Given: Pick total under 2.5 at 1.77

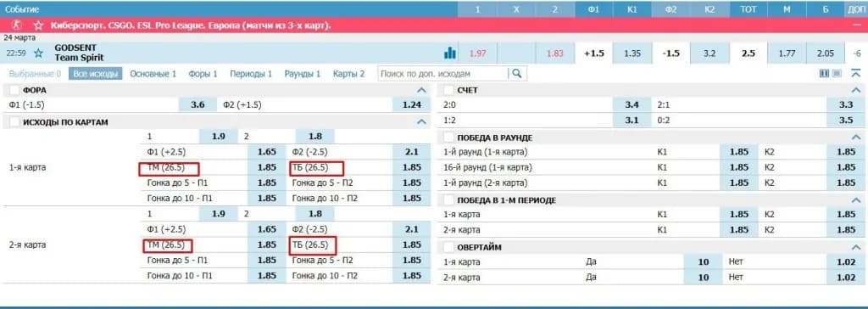Looking at the screenshot, I should point(787,53).
